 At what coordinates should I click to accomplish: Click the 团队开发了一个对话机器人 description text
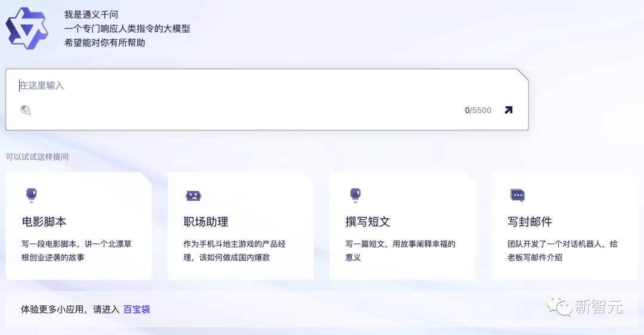click(x=562, y=250)
